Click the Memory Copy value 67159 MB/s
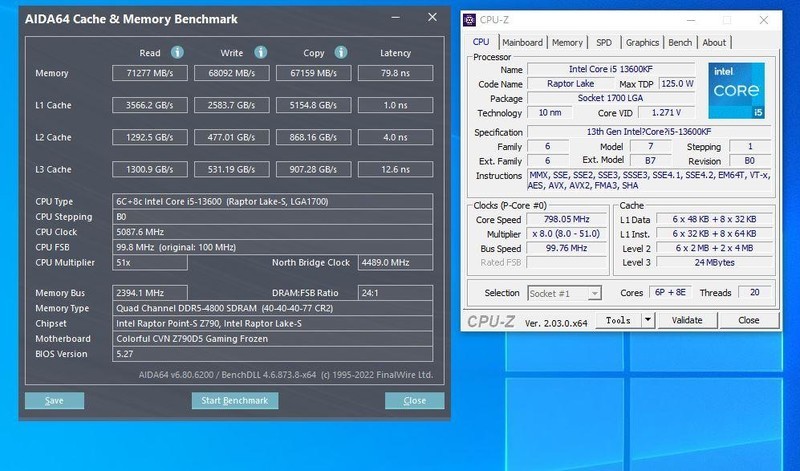Viewport: 800px width, 471px height. tap(313, 73)
